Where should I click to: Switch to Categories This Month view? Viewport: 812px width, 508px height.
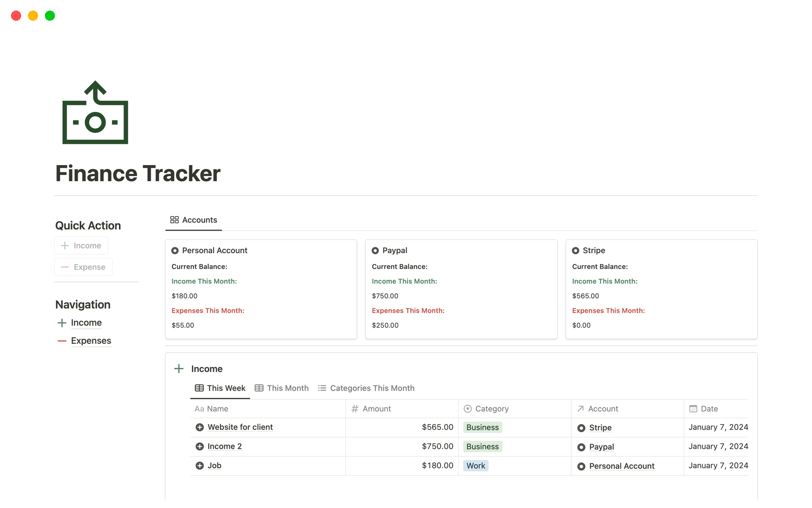pos(366,388)
